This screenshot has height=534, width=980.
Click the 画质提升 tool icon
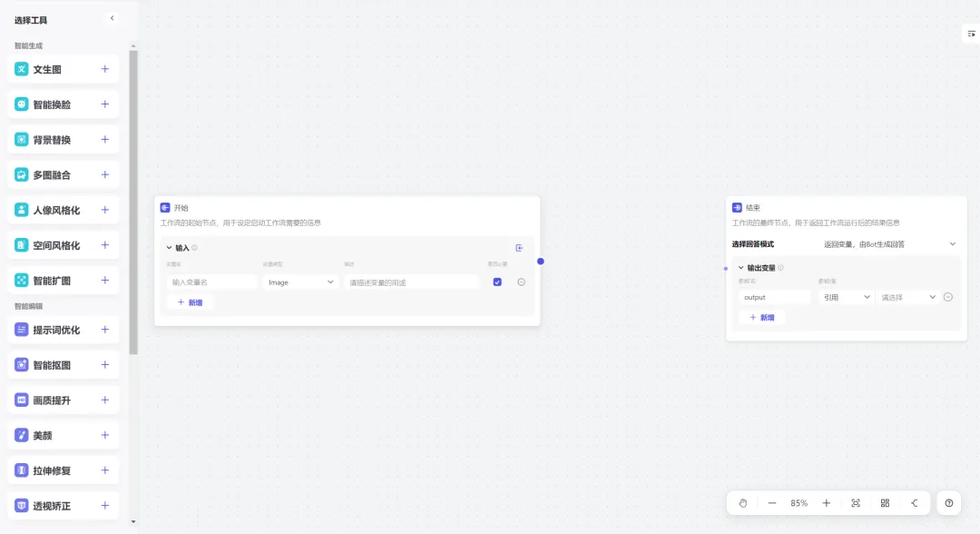tap(21, 400)
